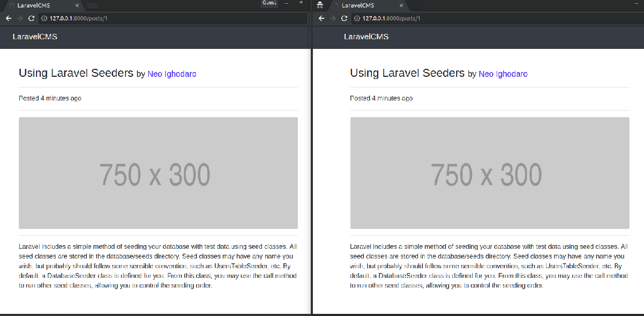Viewport: 644px width, 316px height.
Task: Open LaravelCMS navbar brand in left window
Action: 35,37
